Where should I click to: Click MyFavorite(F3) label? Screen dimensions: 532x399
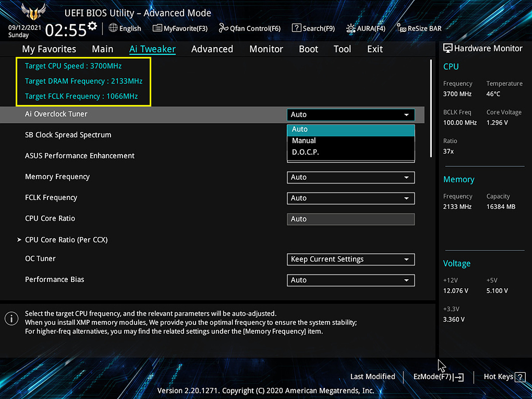click(186, 28)
